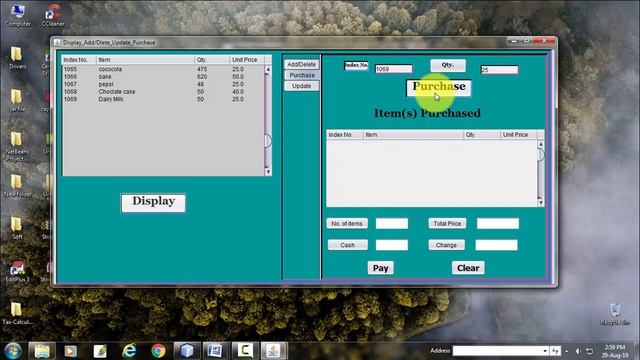Switch to the Update tab
640x360 pixels.
coord(302,86)
